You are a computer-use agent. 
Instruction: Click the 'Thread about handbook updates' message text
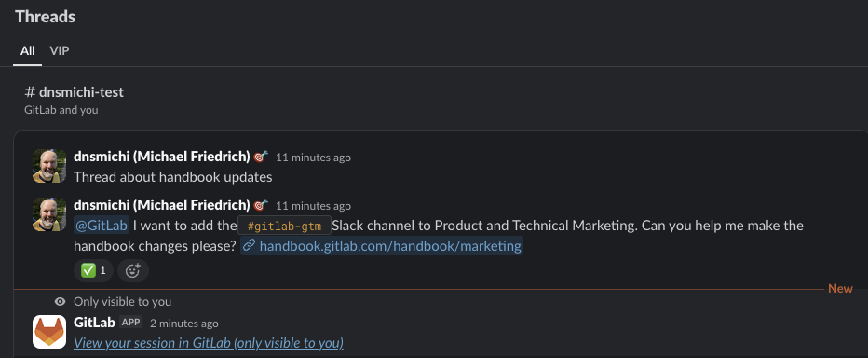(x=172, y=177)
